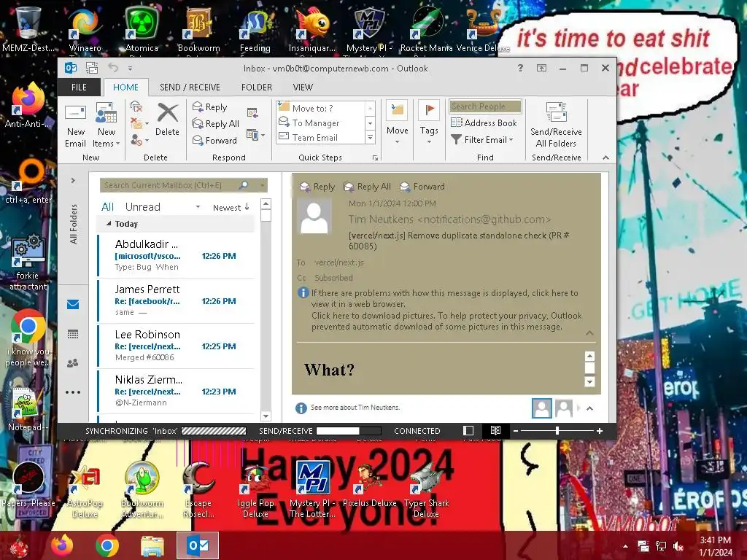Click the Send/Receive quick access icon
The height and width of the screenshot is (560, 747).
[91, 68]
